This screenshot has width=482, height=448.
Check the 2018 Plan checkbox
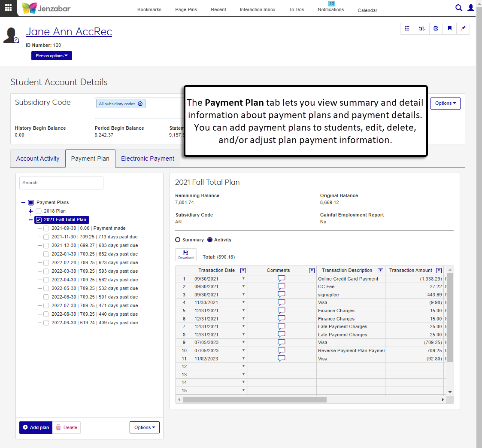click(x=39, y=211)
